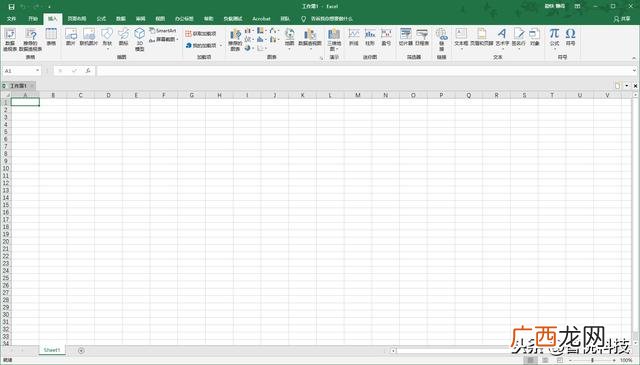Switch to the Home tab
640x365 pixels.
coord(33,19)
